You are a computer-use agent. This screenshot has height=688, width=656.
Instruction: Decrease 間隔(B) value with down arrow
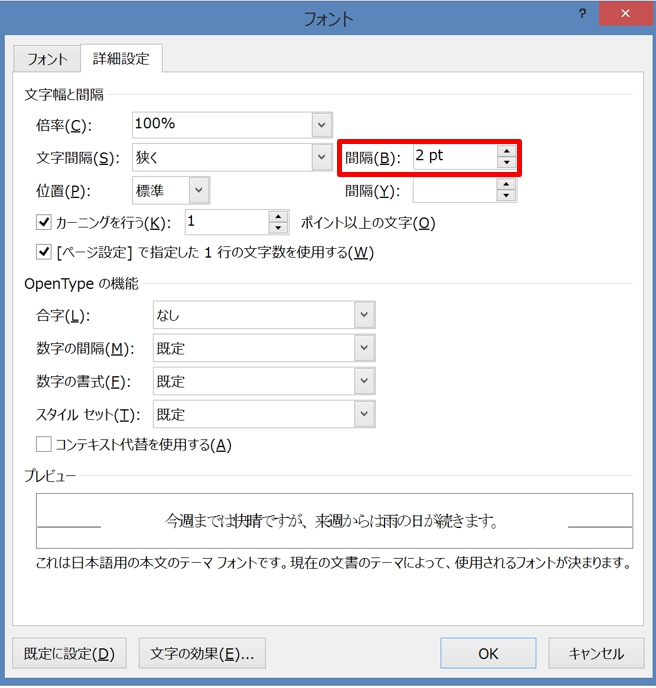coord(507,162)
